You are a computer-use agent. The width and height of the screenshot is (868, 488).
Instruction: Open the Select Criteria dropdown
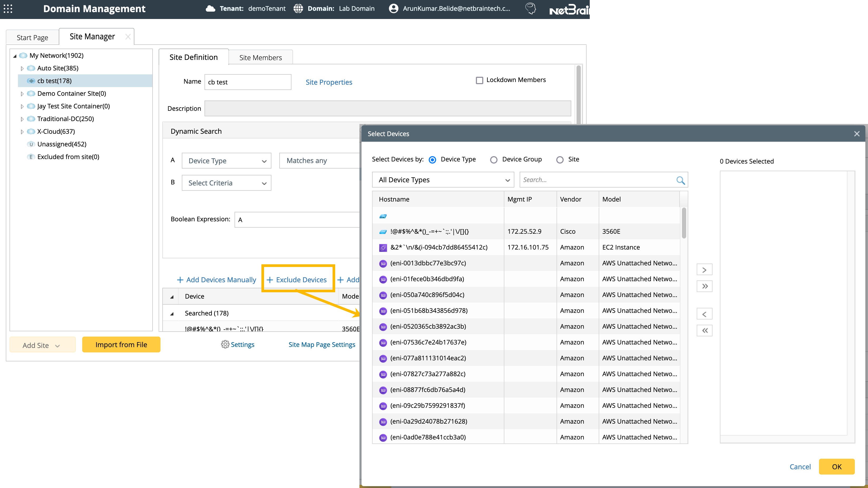tap(226, 183)
